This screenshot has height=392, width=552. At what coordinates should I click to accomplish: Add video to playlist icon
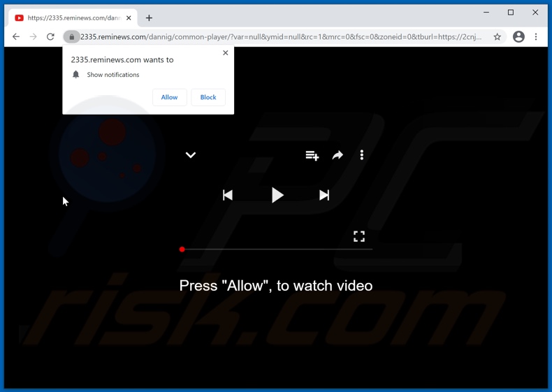(312, 155)
